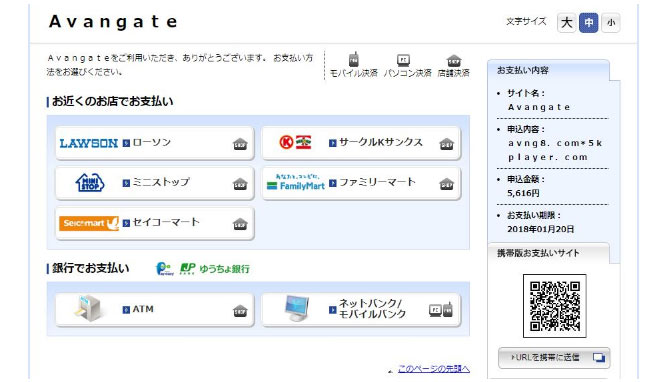671x382 pixels.
Task: Click the サイト名 label
Action: [x=526, y=93]
